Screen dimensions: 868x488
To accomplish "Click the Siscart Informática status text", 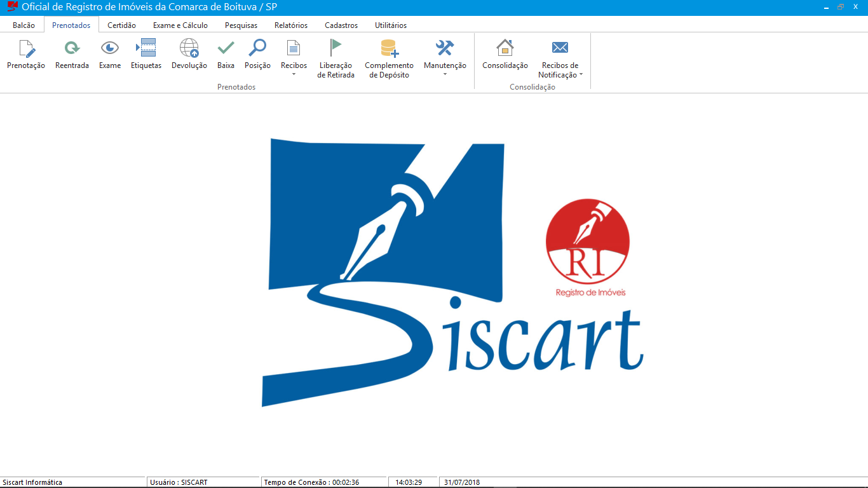I will (32, 482).
